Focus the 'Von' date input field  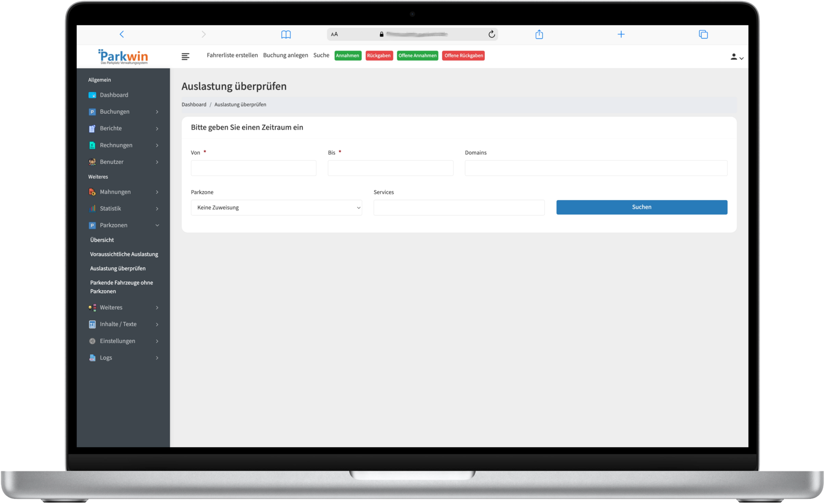tap(253, 168)
